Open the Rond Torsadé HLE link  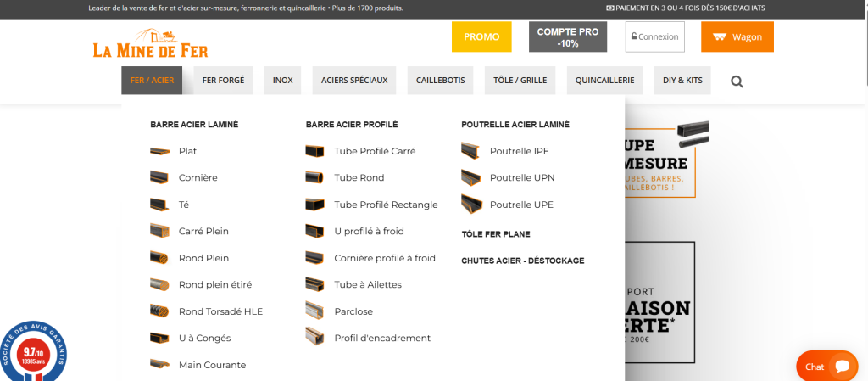point(221,311)
